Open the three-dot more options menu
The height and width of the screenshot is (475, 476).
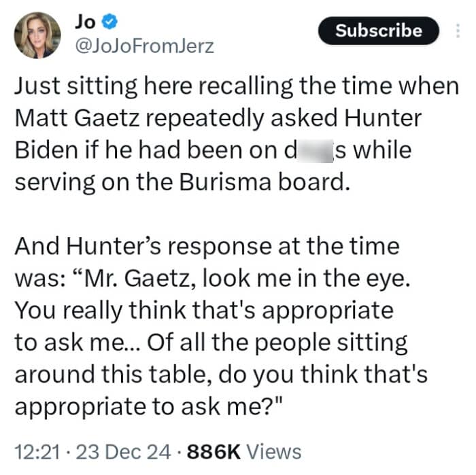coord(456,31)
